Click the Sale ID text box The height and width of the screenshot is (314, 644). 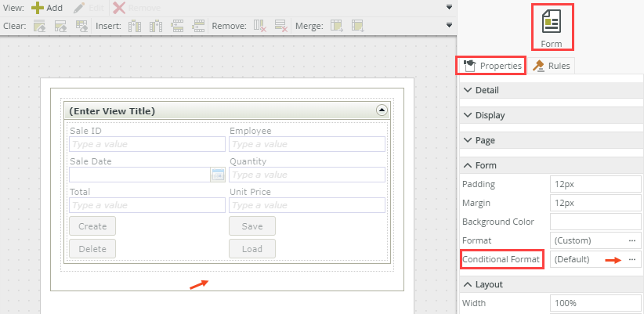[147, 144]
